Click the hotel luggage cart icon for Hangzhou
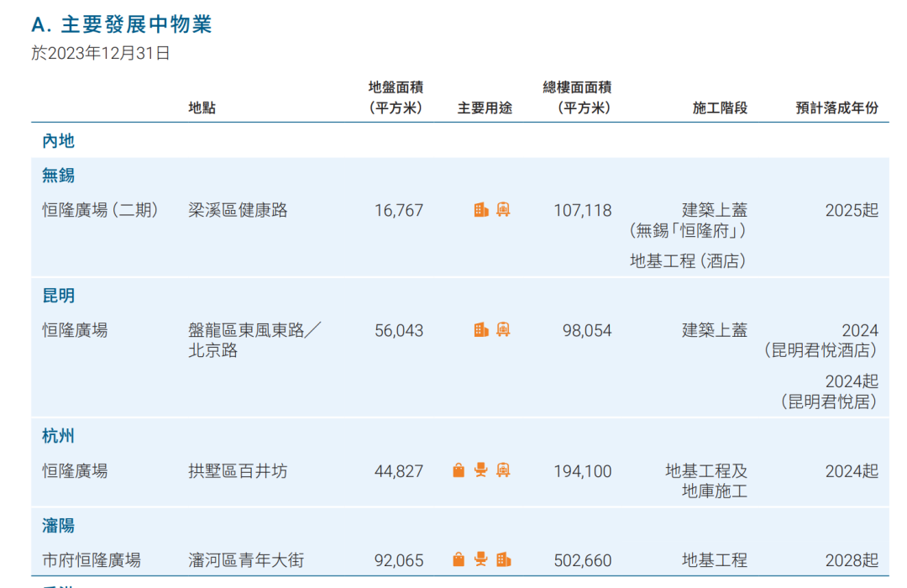The image size is (907, 588). click(503, 470)
